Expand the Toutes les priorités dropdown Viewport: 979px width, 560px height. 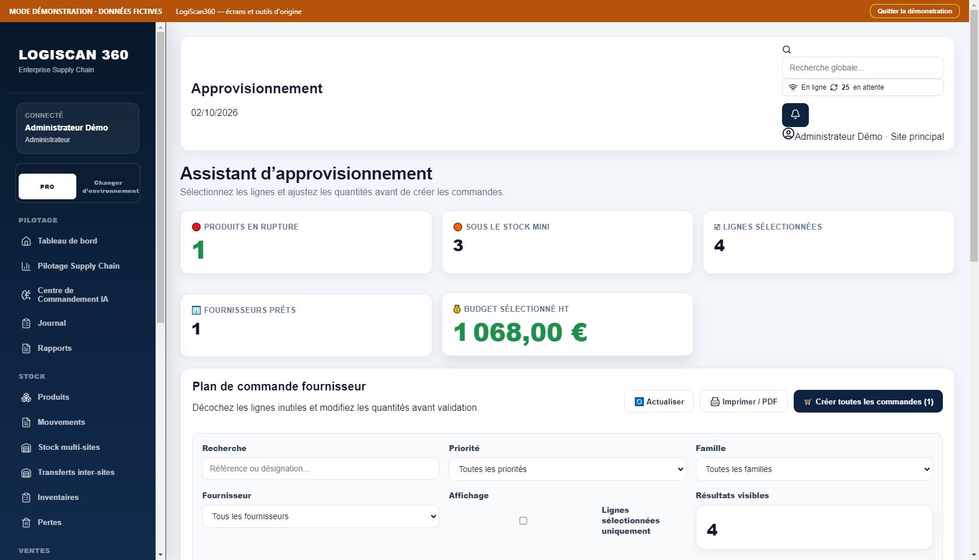point(568,469)
